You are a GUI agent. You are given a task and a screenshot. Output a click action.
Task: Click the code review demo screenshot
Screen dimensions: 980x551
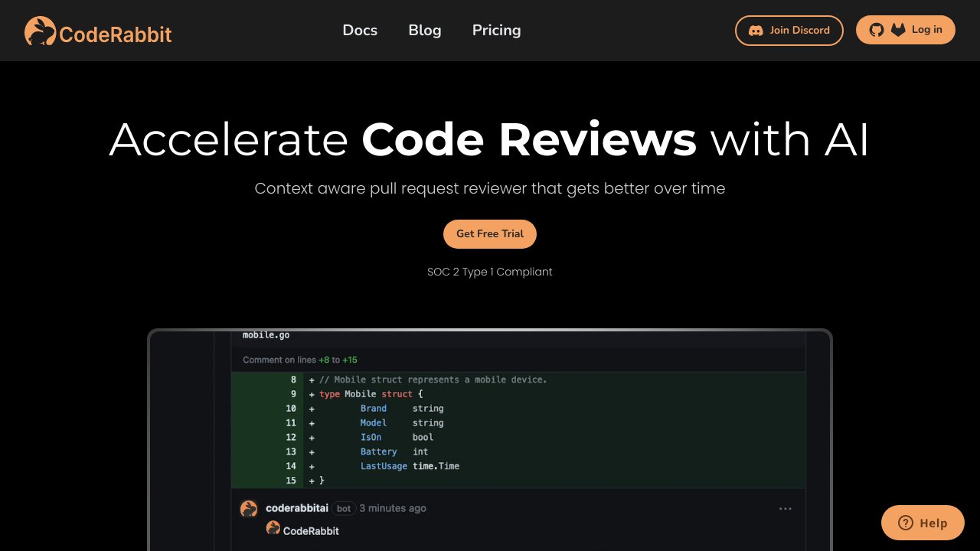pyautogui.click(x=490, y=440)
